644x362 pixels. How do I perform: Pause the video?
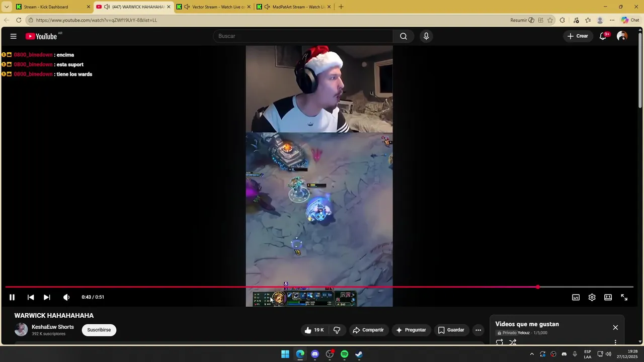[12, 297]
